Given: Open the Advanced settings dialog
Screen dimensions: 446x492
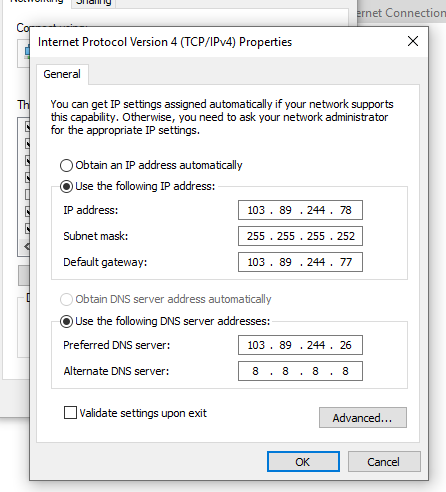Looking at the screenshot, I should point(363,417).
